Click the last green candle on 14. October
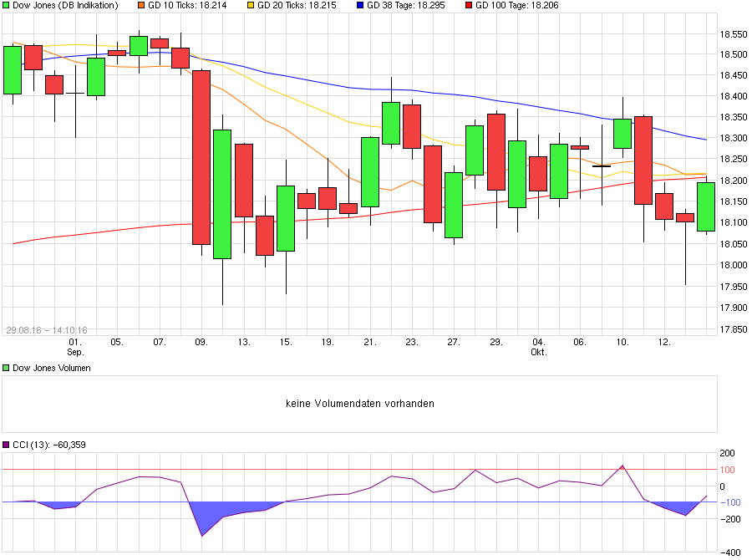Image resolution: width=752 pixels, height=560 pixels. [706, 206]
